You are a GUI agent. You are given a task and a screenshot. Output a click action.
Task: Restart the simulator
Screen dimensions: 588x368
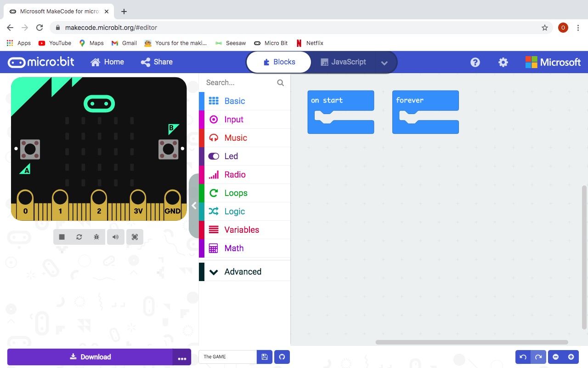pyautogui.click(x=79, y=237)
